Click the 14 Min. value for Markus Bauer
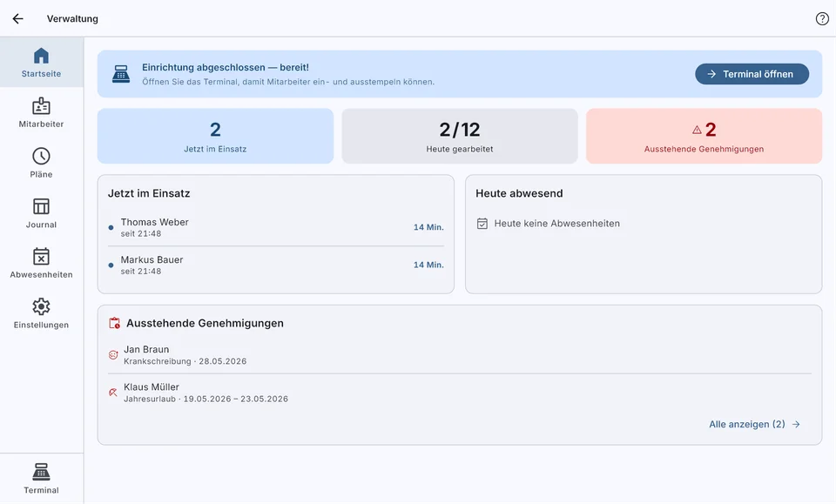Image resolution: width=836 pixels, height=504 pixels. 428,265
